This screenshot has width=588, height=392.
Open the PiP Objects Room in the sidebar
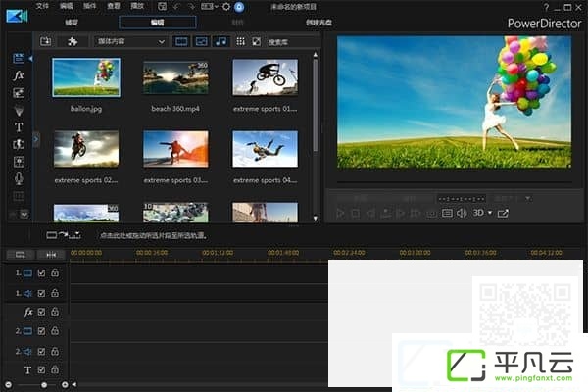19,93
